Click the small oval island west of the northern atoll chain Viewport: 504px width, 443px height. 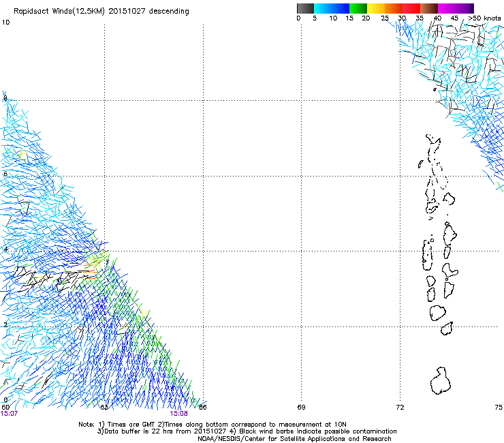[x=420, y=164]
